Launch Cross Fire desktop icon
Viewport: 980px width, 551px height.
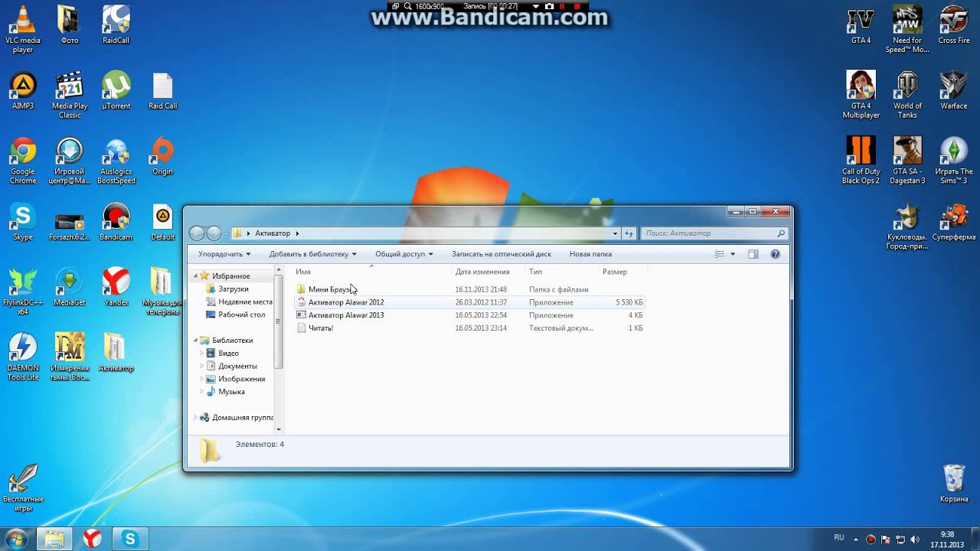(954, 24)
